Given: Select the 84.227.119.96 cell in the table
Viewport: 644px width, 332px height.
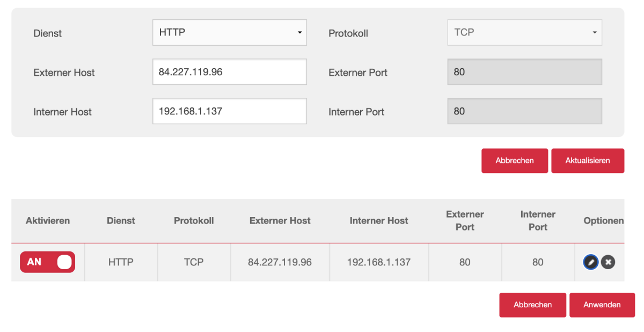Looking at the screenshot, I should pyautogui.click(x=280, y=262).
